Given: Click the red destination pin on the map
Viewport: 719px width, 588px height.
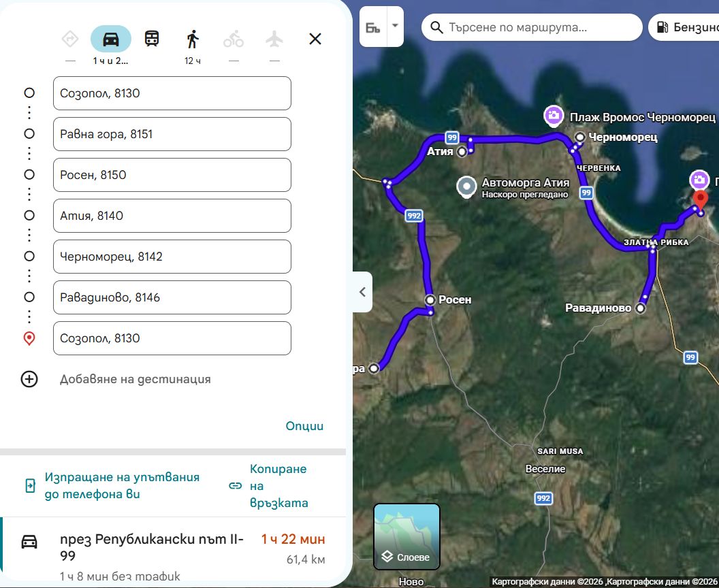Looking at the screenshot, I should point(700,201).
